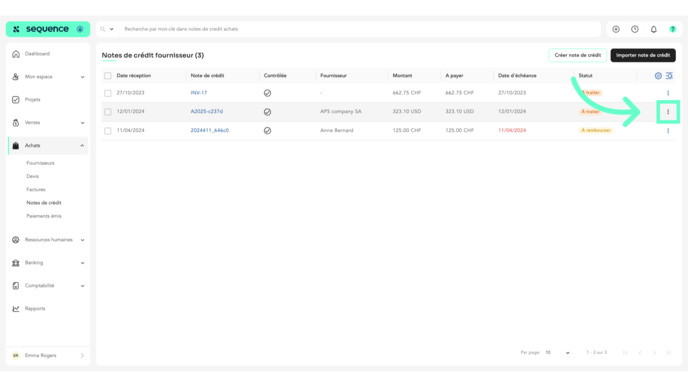Open three-dot menu for 2024411_646c0 row
688x387 pixels.
(x=668, y=131)
